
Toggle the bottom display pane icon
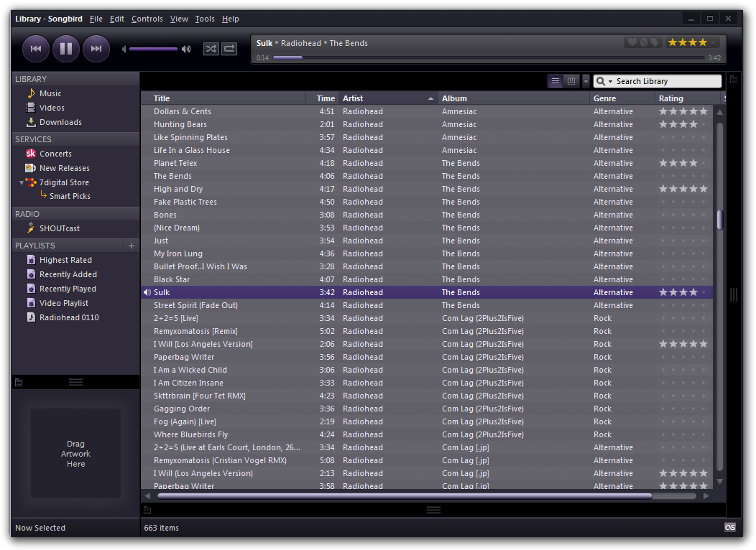pyautogui.click(x=147, y=510)
